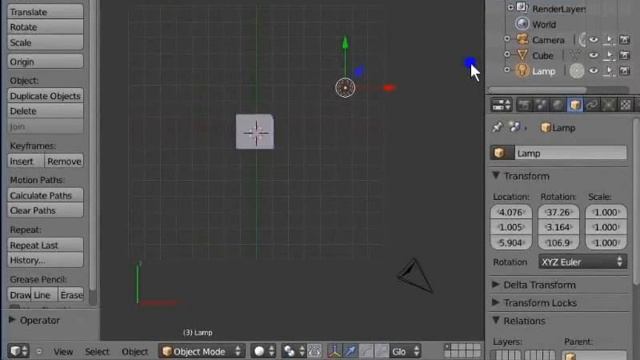Click the World icon in the outliner
This screenshot has height=360, width=640.
(522, 24)
